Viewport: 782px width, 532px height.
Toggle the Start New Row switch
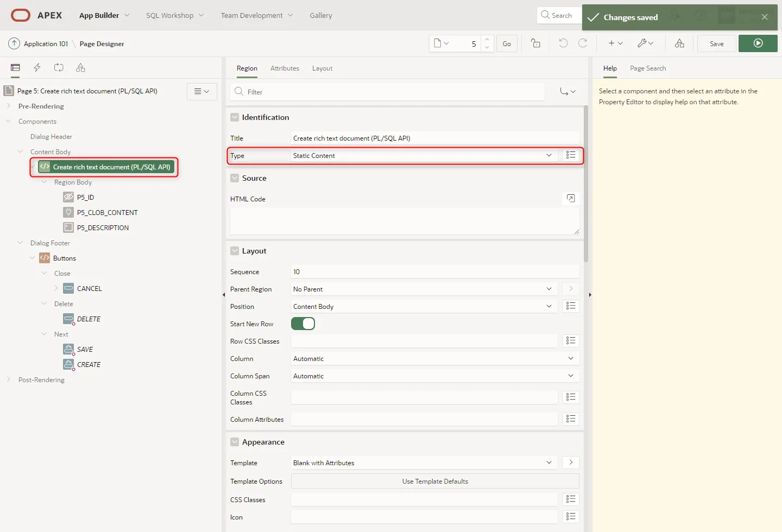[x=303, y=324]
